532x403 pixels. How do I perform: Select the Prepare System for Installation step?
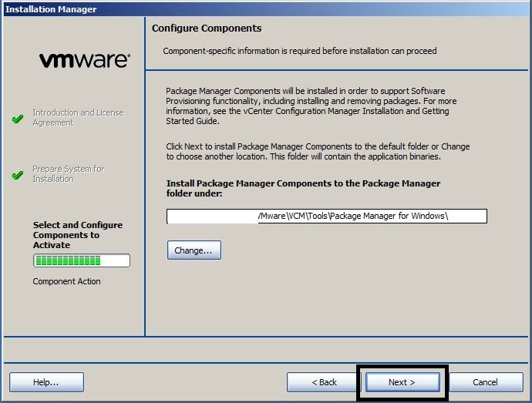68,174
